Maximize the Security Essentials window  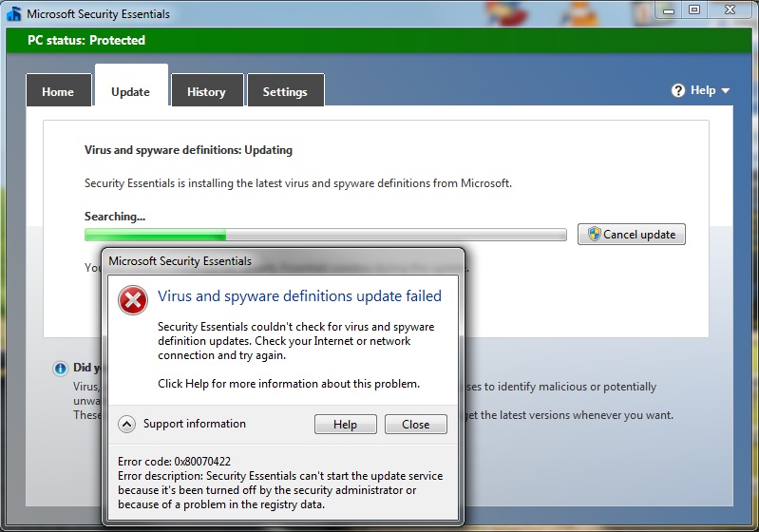[x=694, y=10]
